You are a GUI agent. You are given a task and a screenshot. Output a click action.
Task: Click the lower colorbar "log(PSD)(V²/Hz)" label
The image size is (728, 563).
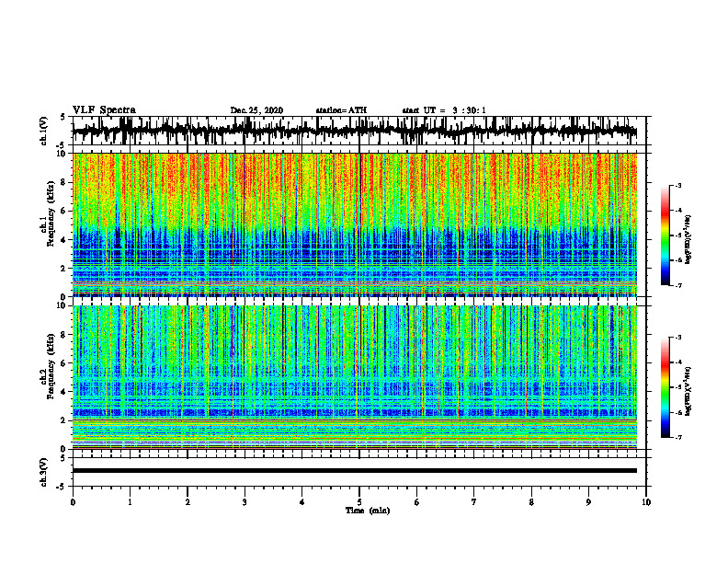click(x=689, y=391)
